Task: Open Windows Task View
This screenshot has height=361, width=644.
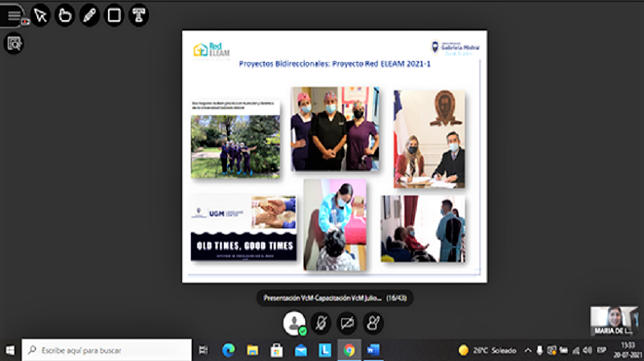Action: [x=204, y=351]
